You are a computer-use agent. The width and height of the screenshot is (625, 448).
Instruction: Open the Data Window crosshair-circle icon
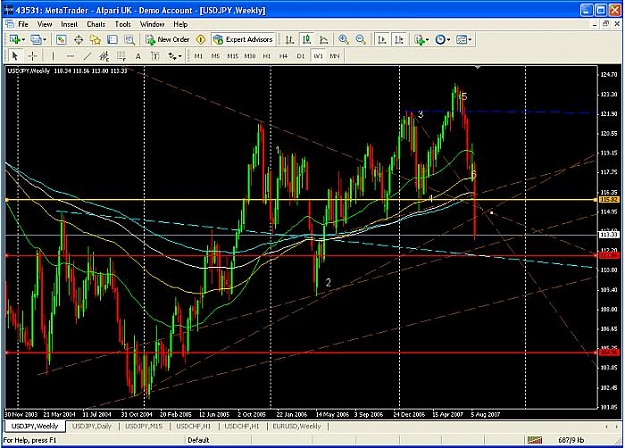click(x=79, y=39)
